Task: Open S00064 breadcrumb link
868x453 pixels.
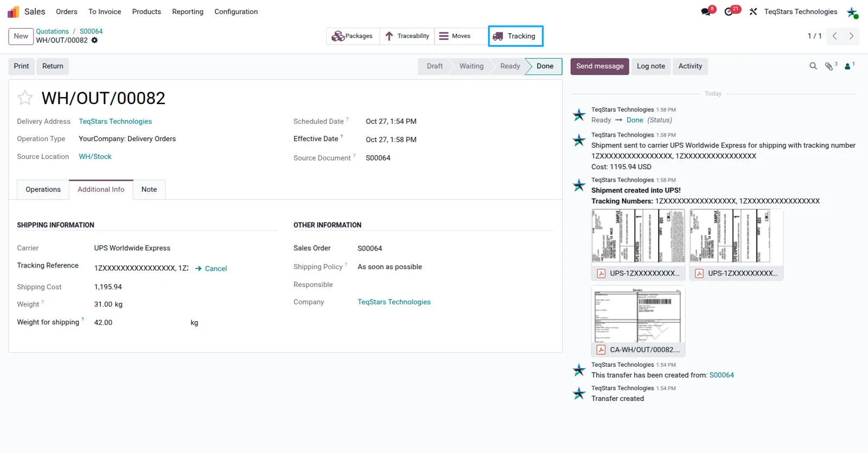Action: [x=91, y=31]
